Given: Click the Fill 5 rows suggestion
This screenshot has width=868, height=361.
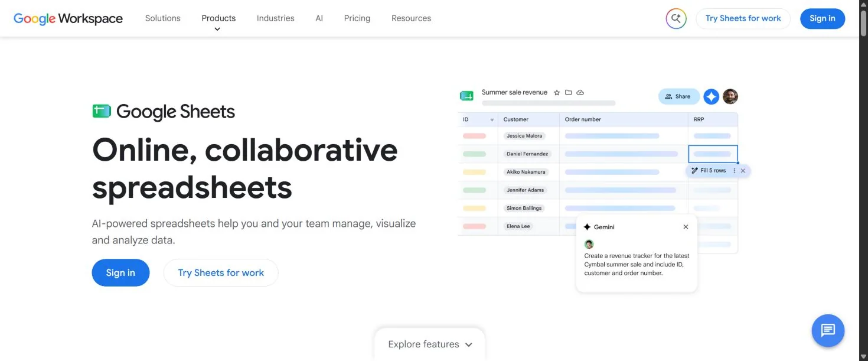Looking at the screenshot, I should tap(709, 171).
